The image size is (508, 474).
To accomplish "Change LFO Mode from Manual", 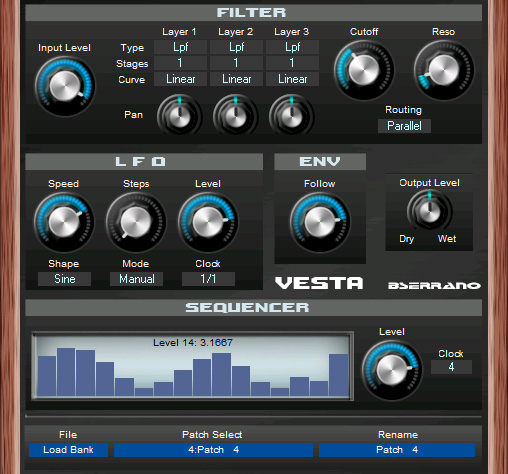I will (x=136, y=279).
